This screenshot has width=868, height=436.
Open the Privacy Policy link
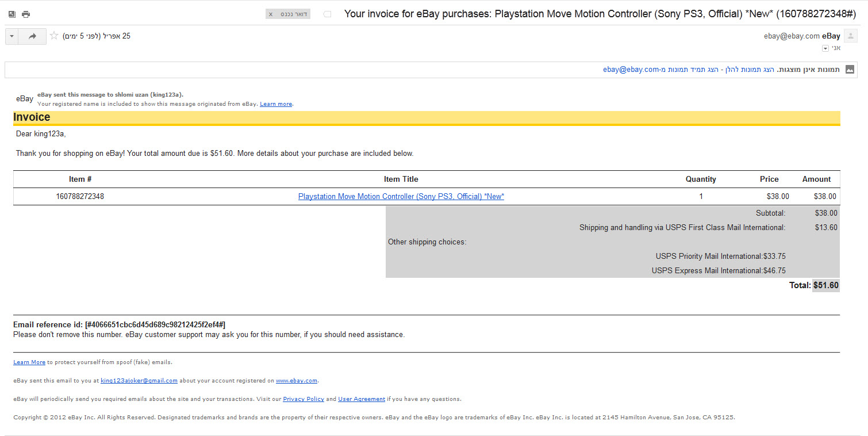(304, 399)
